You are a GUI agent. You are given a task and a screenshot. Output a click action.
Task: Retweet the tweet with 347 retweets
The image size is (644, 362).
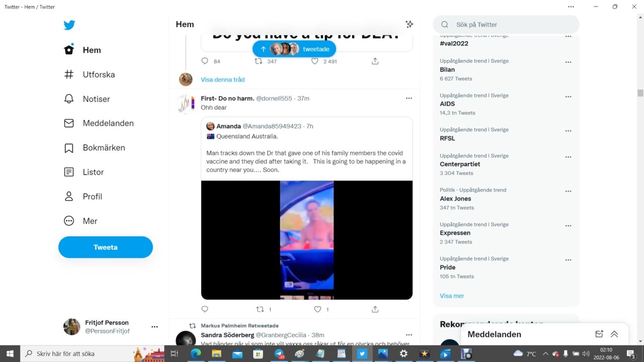pos(258,61)
